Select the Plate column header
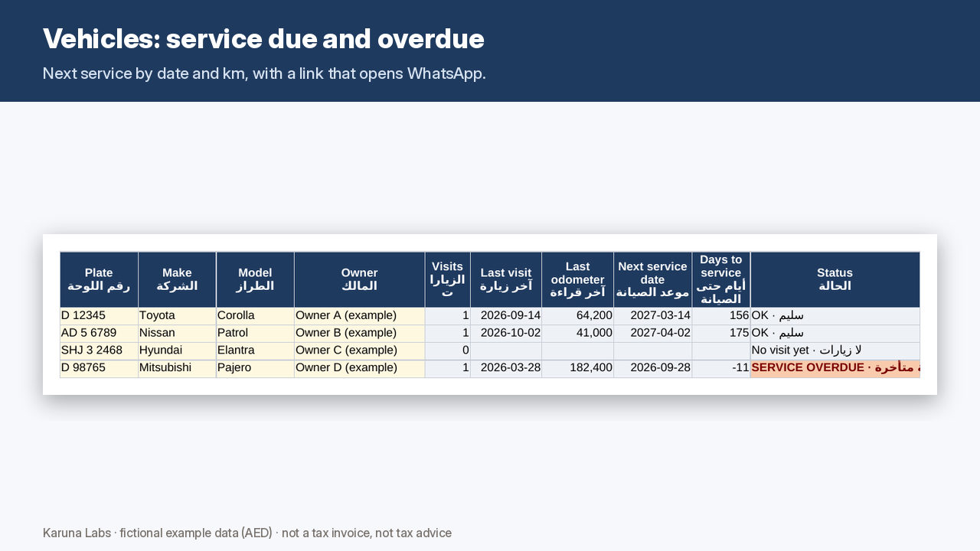 point(99,279)
